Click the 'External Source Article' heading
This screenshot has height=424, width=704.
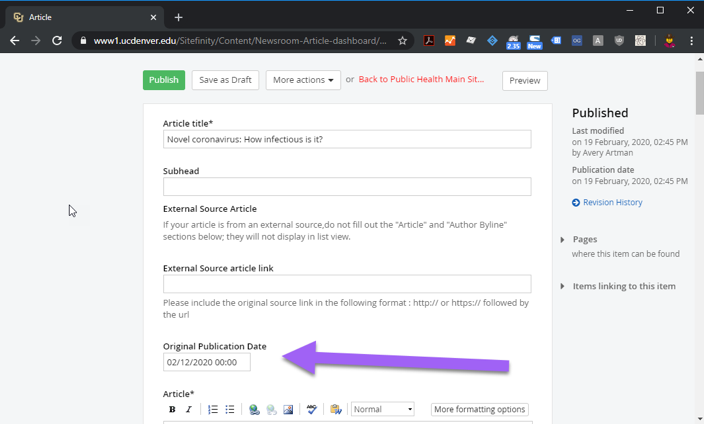(x=210, y=209)
